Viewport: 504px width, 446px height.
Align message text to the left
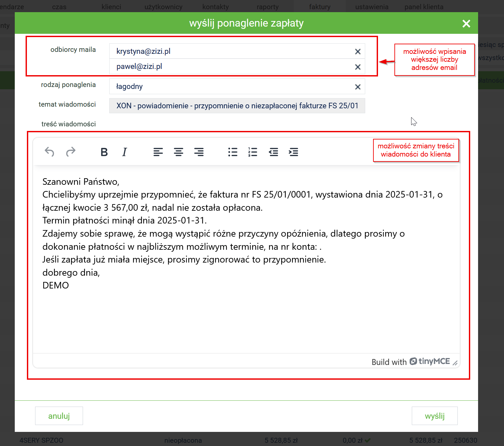tap(158, 152)
